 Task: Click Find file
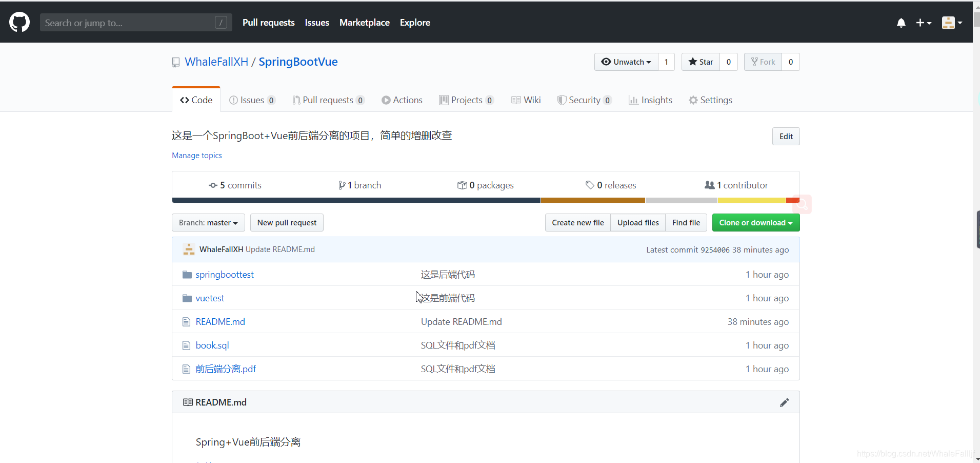(686, 222)
